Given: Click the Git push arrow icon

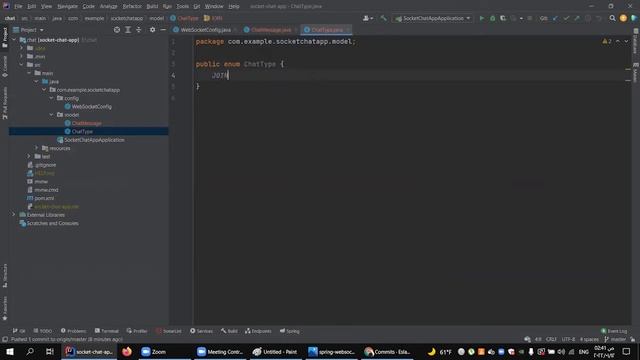Looking at the screenshot, I should click(x=577, y=18).
